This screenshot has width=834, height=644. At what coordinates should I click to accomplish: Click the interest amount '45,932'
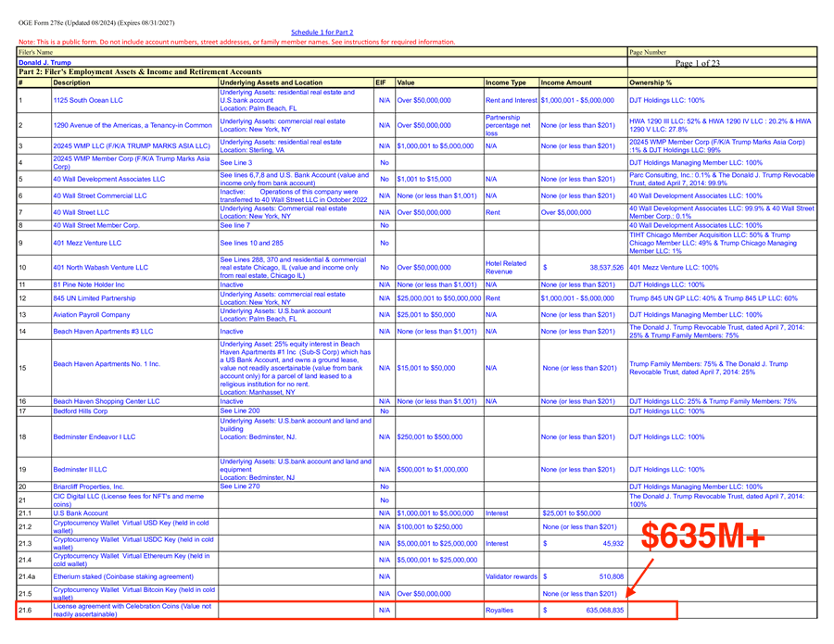point(613,544)
